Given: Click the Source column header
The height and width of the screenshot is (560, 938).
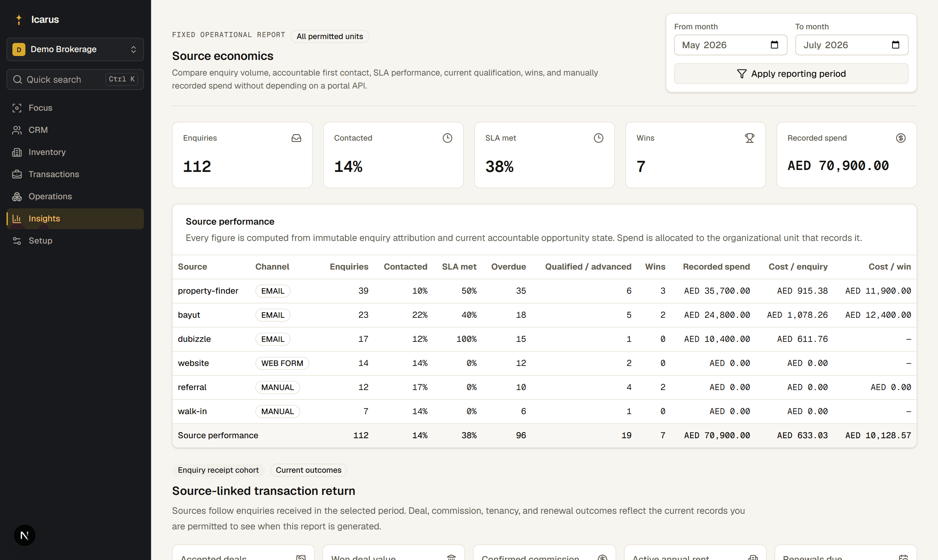Looking at the screenshot, I should [192, 267].
